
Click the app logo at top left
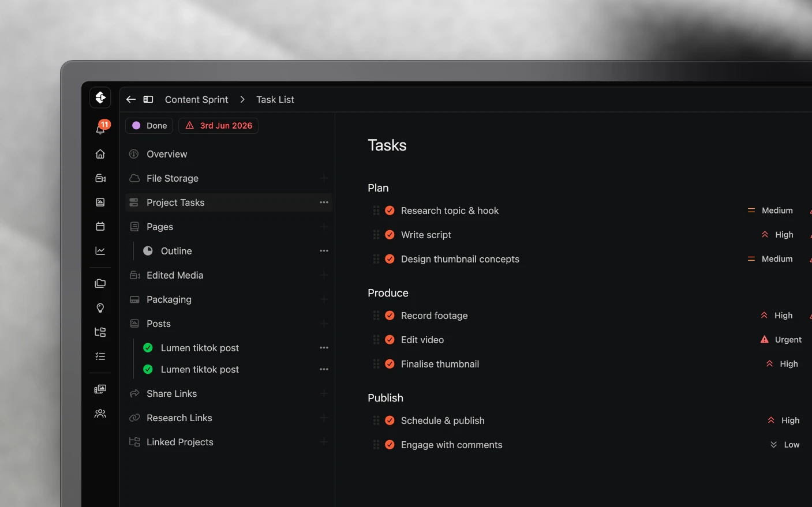[100, 97]
